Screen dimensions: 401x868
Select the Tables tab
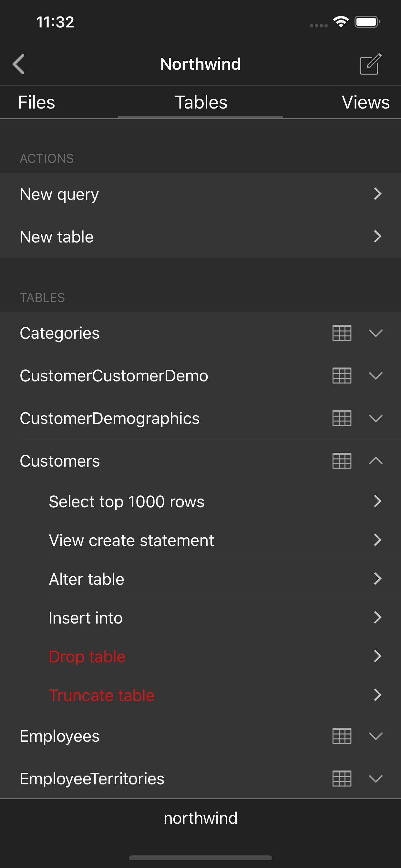pyautogui.click(x=201, y=102)
